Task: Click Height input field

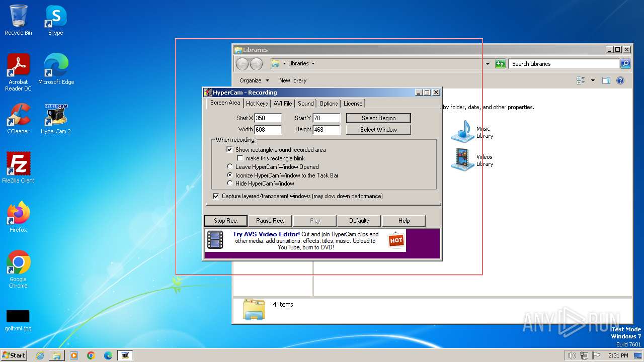Action: coord(326,130)
